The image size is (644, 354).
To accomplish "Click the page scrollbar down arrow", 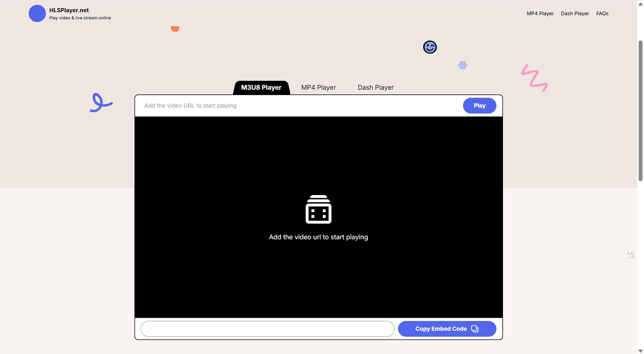I will click(640, 351).
